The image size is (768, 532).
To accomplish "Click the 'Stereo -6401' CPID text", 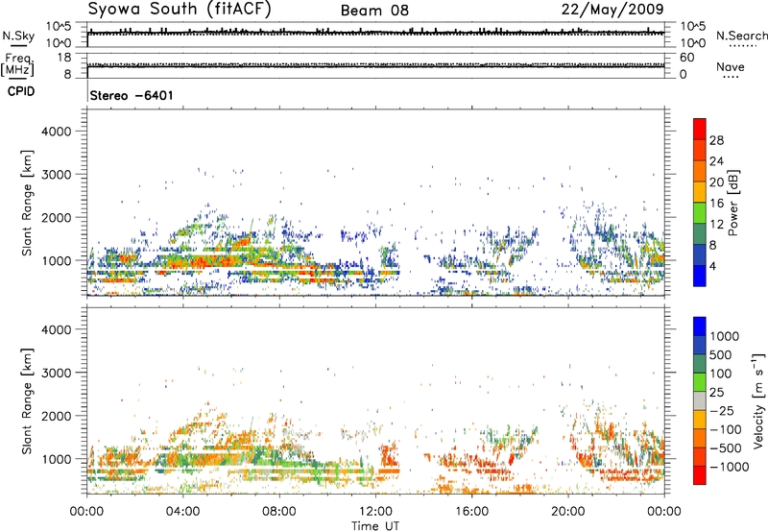I will (132, 95).
